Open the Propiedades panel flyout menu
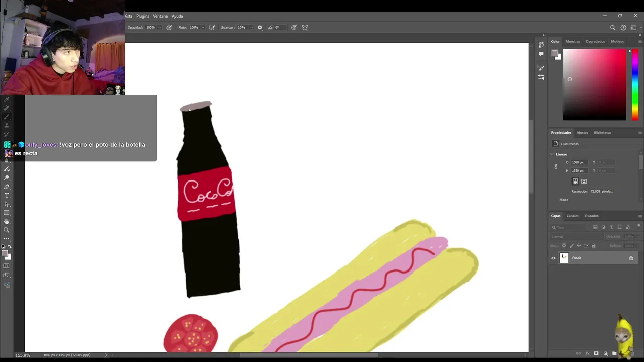This screenshot has height=362, width=644. pyautogui.click(x=640, y=133)
